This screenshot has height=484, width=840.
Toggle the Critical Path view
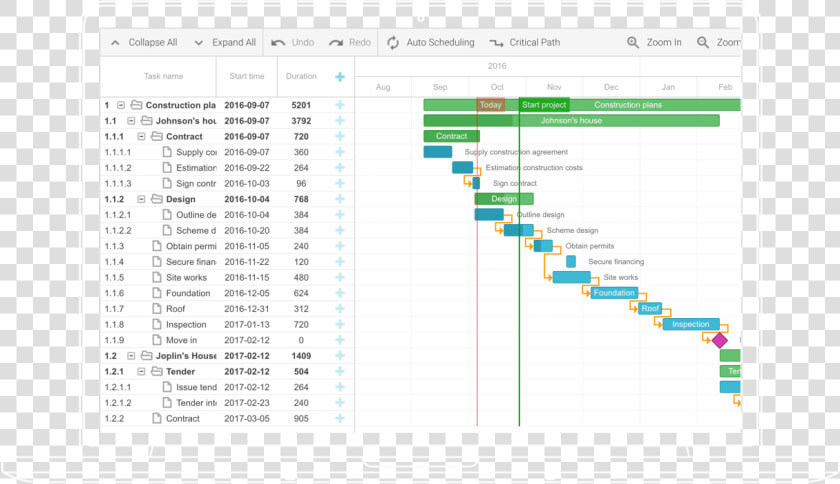tap(525, 42)
